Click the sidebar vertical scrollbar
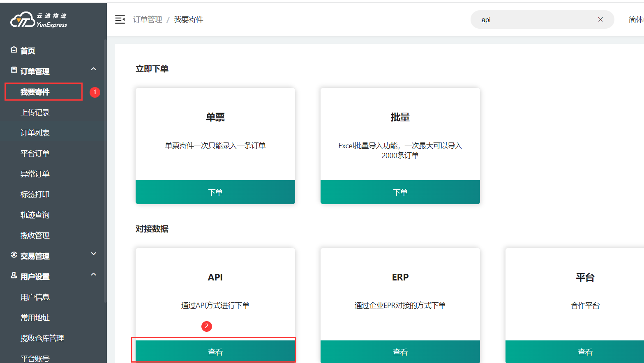 point(105,170)
